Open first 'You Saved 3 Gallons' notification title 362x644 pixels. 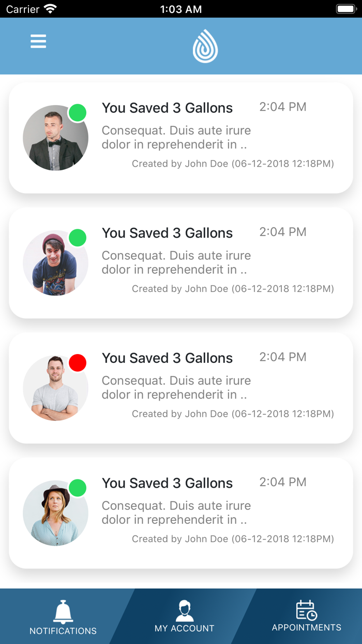coord(167,108)
